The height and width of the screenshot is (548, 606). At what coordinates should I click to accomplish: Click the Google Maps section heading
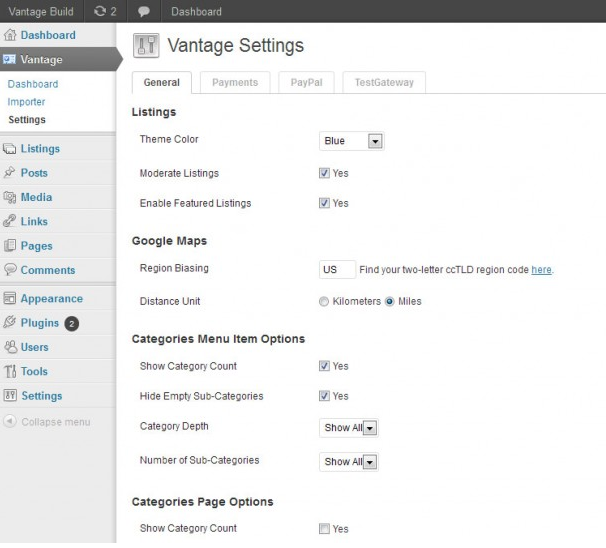[x=169, y=241]
